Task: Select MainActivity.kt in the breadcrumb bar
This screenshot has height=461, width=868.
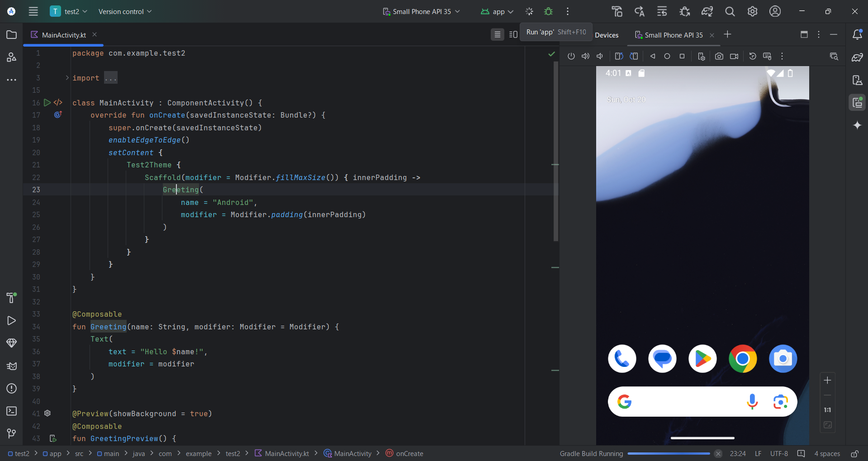Action: 286,453
